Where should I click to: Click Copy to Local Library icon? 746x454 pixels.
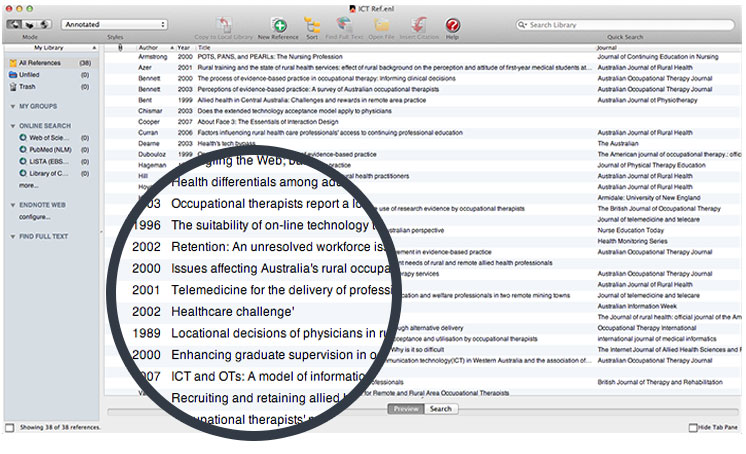(224, 25)
